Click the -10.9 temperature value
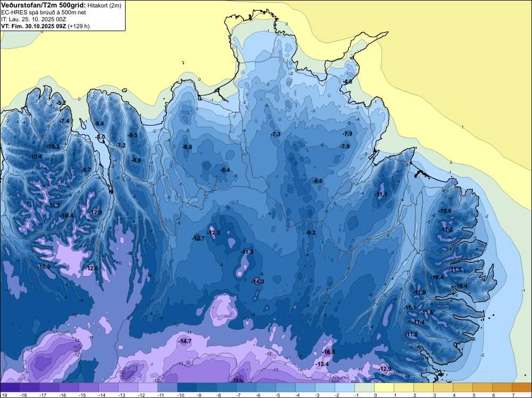 click(x=44, y=267)
